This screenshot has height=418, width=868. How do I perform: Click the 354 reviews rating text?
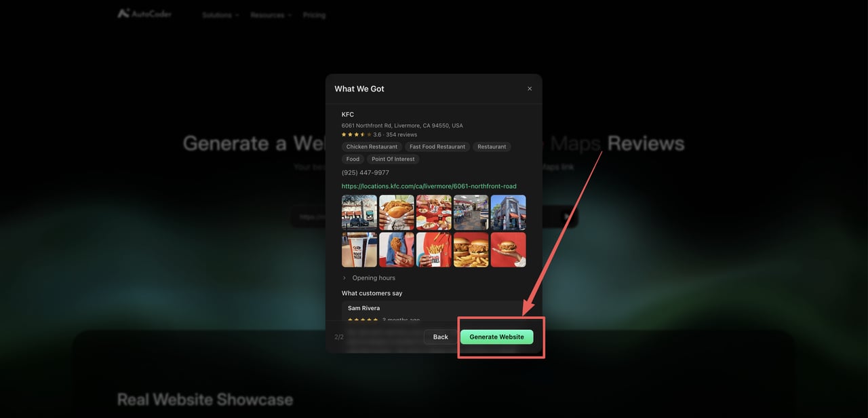(x=401, y=134)
